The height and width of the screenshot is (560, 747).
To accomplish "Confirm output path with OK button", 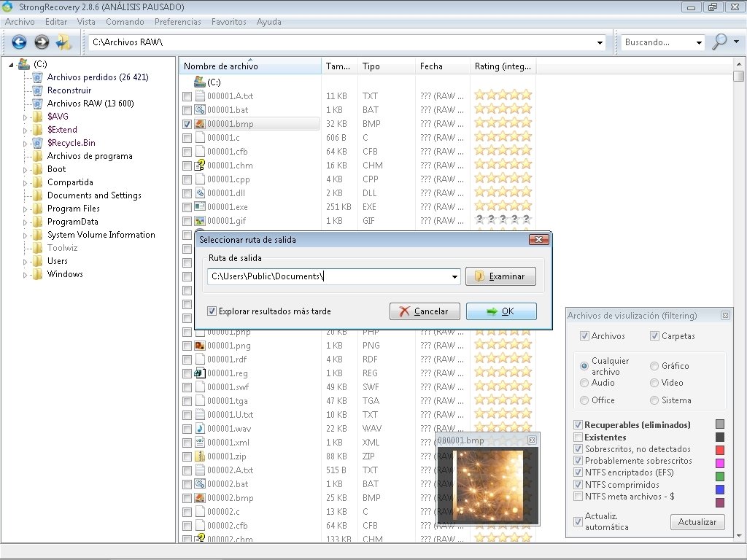I will (501, 311).
